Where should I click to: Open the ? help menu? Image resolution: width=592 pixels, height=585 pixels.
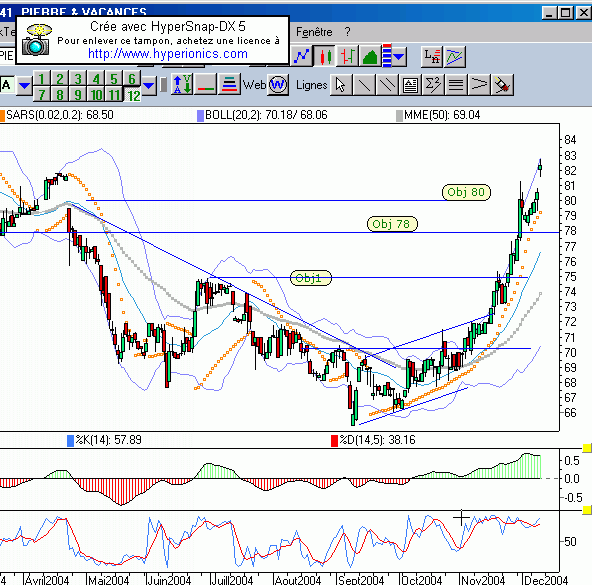(x=347, y=32)
